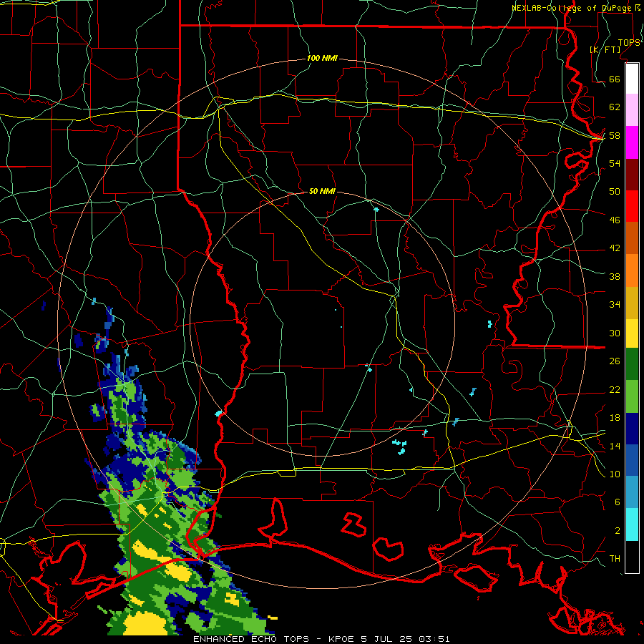Click the '[K FT]' units label
The image size is (644, 644).
(x=605, y=49)
